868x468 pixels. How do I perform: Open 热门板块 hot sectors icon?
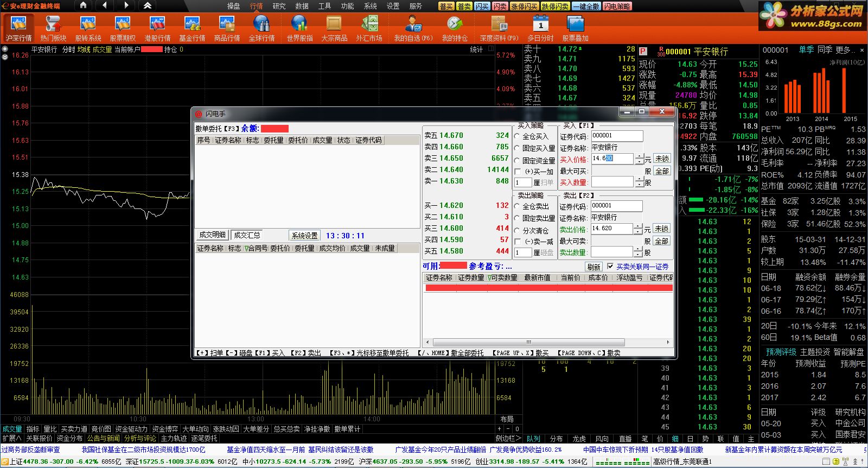click(x=53, y=28)
